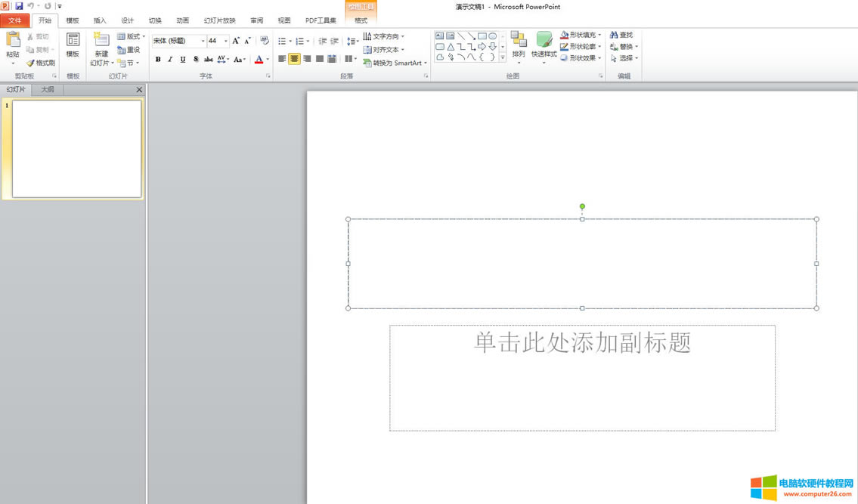The height and width of the screenshot is (504, 858).
Task: Open the font color swatch
Action: coord(259,59)
